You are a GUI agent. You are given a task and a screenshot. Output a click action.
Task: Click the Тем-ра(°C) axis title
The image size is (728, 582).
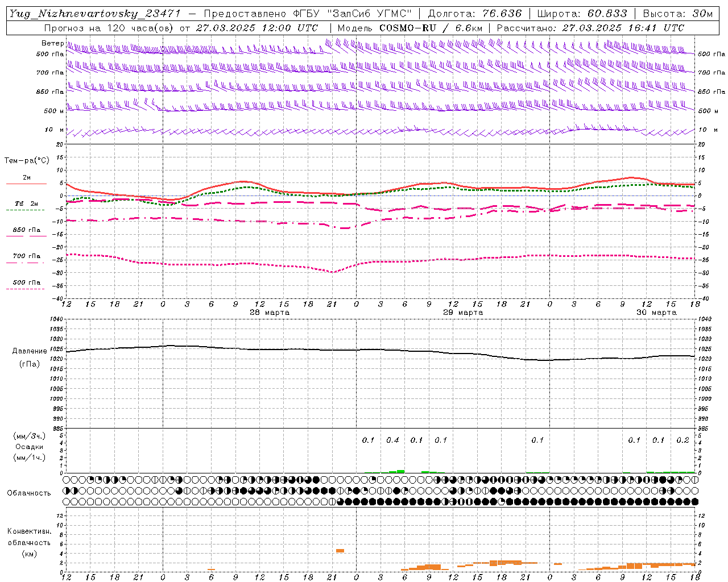coord(27,160)
